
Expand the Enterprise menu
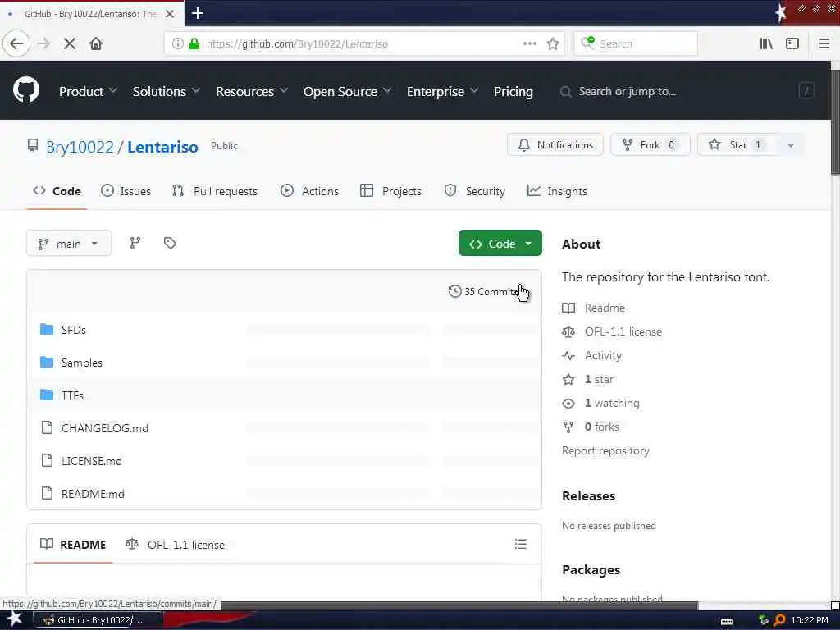point(442,92)
